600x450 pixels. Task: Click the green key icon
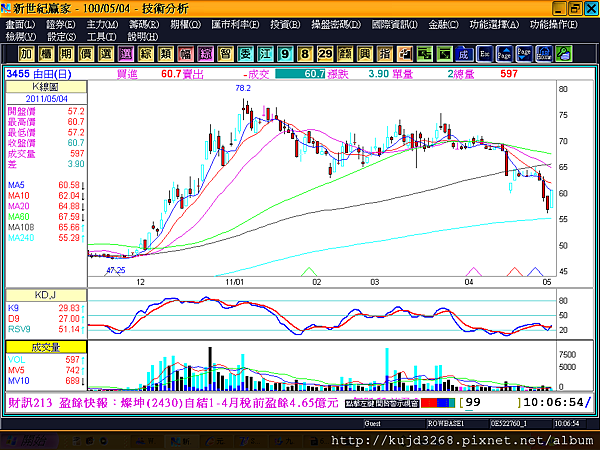[564, 54]
